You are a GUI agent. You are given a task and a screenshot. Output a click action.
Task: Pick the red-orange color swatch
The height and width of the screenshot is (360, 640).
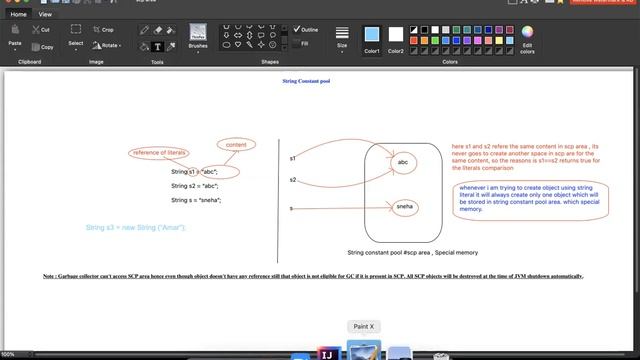[414, 40]
